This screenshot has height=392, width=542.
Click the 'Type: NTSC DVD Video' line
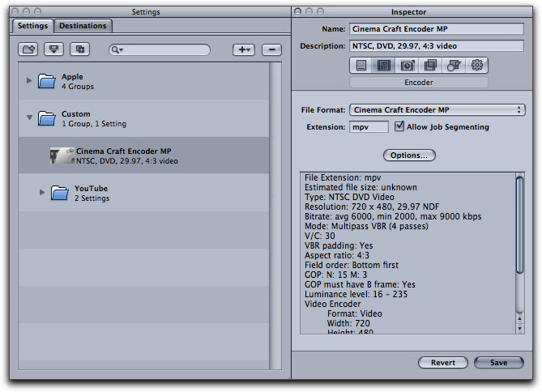pos(349,198)
